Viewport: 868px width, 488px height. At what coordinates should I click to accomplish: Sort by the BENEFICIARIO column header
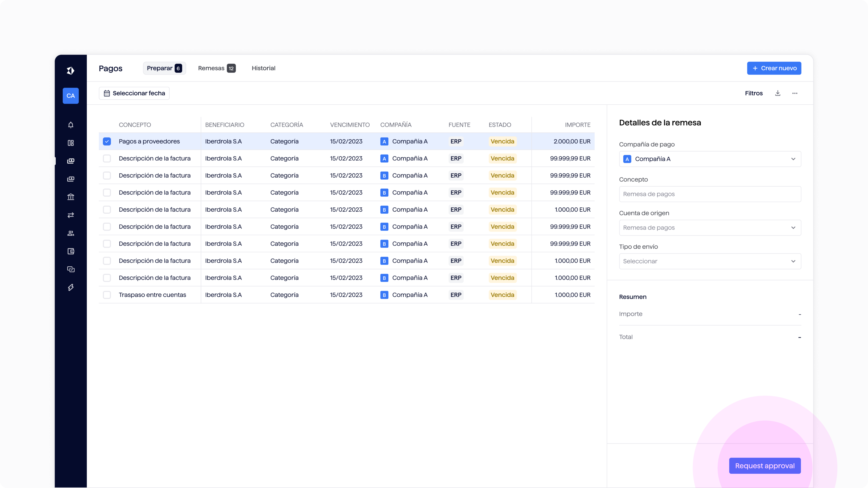coord(225,125)
